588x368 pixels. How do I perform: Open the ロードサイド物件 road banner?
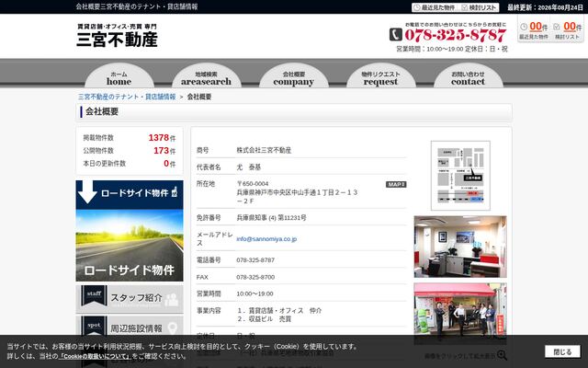tap(130, 246)
